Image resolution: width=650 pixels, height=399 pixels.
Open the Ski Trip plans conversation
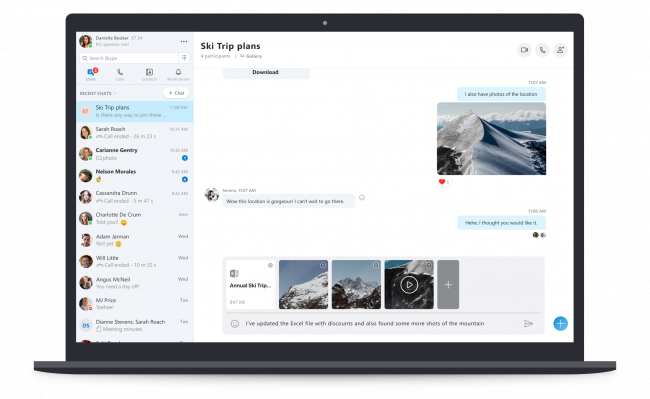(x=135, y=111)
